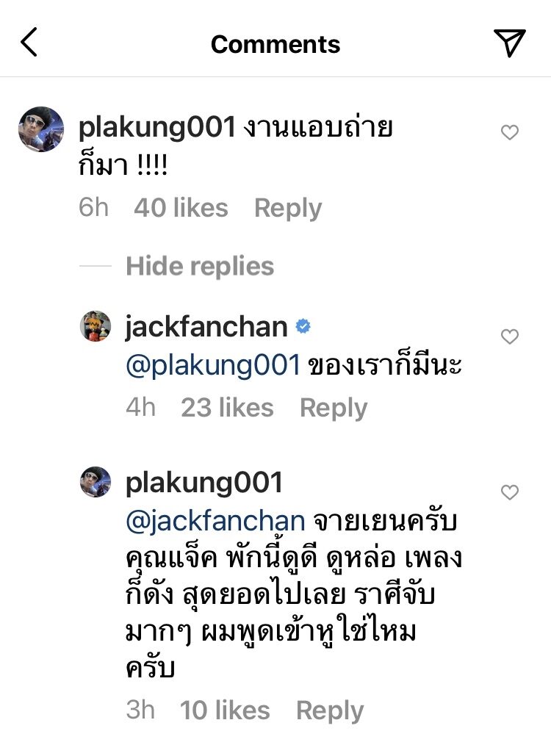551x756 pixels.
Task: Collapse thread using Hide replies
Action: (x=200, y=266)
